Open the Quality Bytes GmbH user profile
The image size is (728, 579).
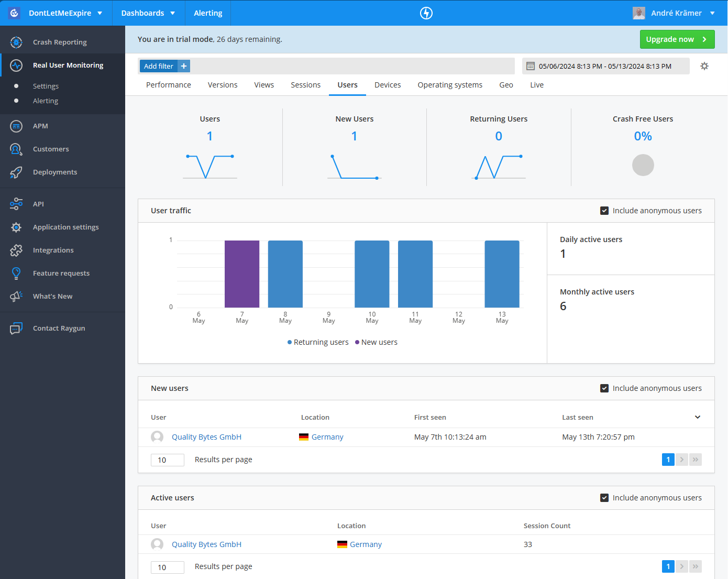click(206, 436)
